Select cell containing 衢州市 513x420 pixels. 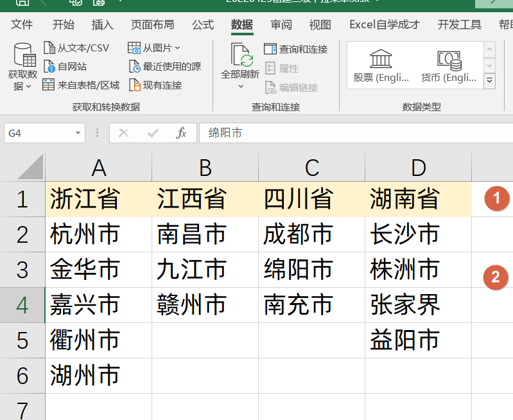pos(99,340)
